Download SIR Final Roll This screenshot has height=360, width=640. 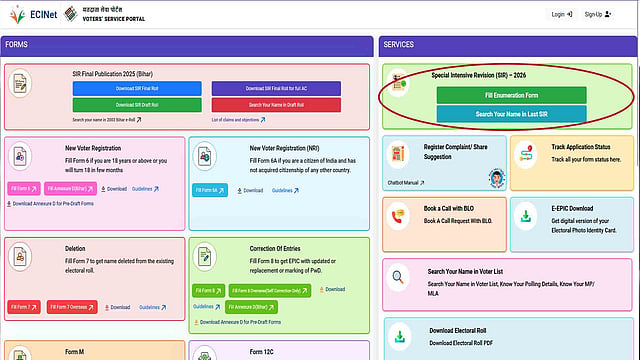coord(137,89)
